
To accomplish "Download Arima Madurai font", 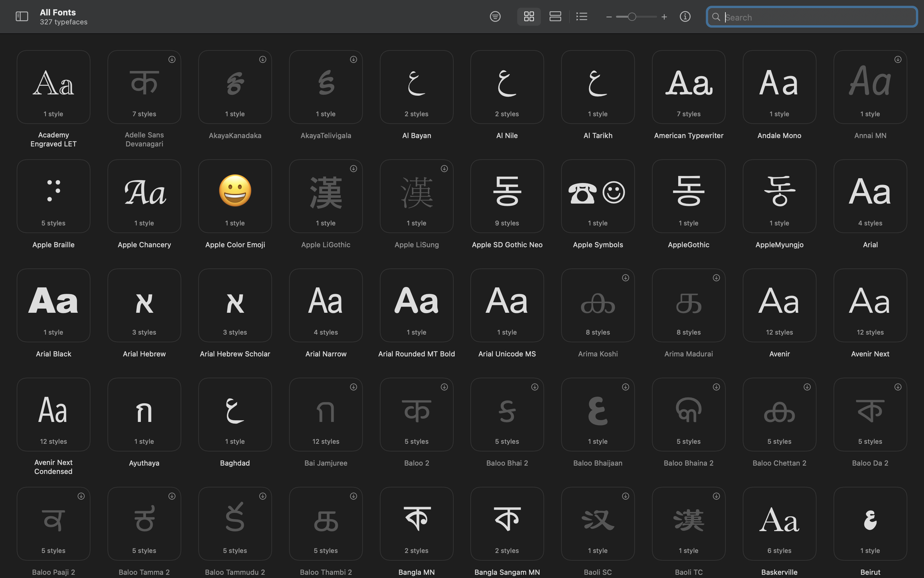I will [716, 278].
